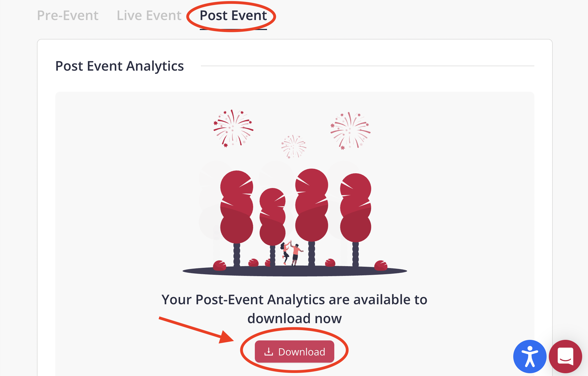
Task: Open the blue accessibility widget
Action: pyautogui.click(x=530, y=356)
